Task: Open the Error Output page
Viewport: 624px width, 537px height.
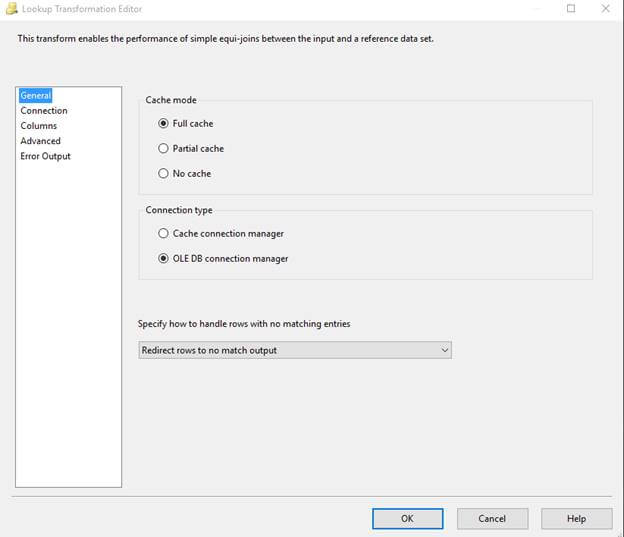Action: [46, 156]
